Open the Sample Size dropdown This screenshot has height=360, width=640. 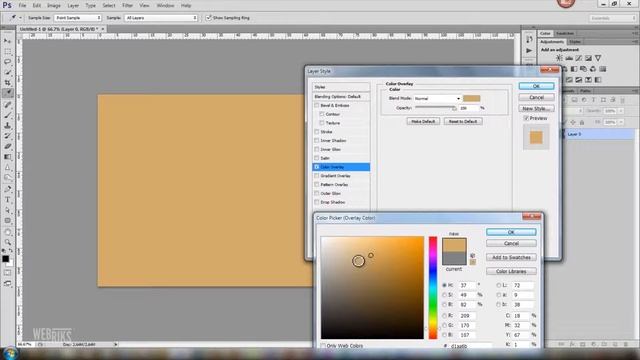point(78,18)
